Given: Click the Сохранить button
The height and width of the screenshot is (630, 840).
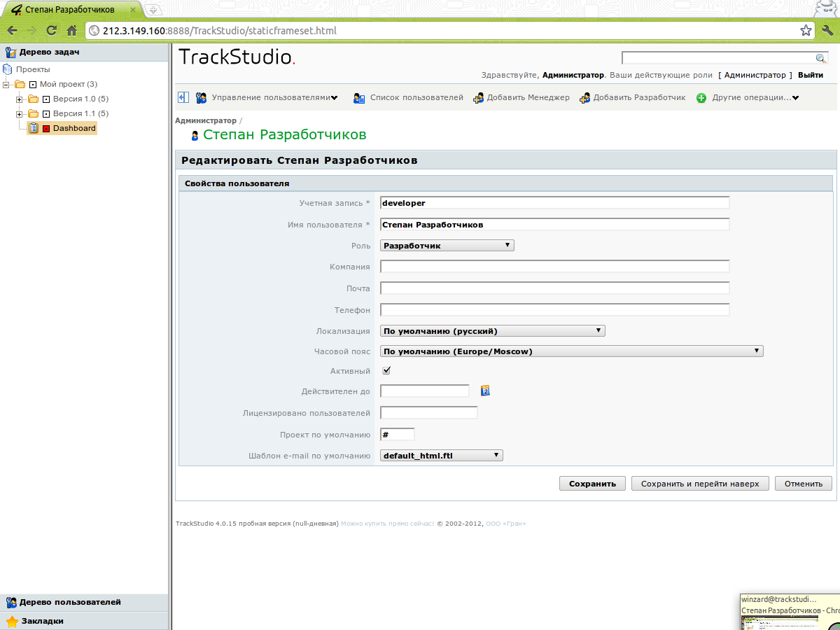Looking at the screenshot, I should pos(592,484).
